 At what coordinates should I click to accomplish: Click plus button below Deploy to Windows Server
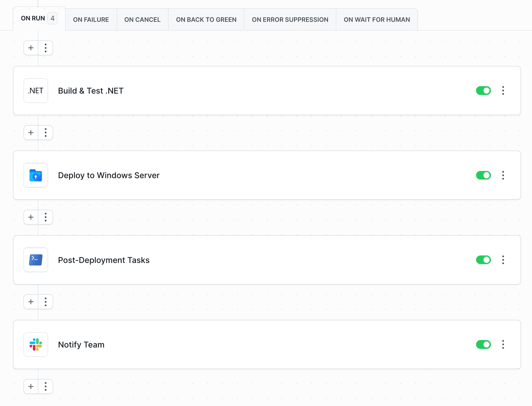(31, 217)
